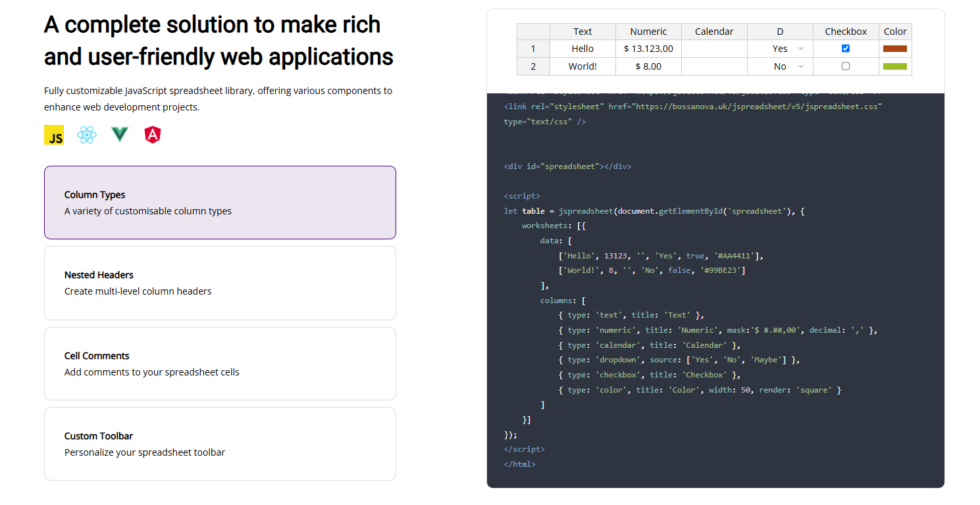This screenshot has height=505, width=980.
Task: Click the closing </html> tag in code
Action: 520,464
